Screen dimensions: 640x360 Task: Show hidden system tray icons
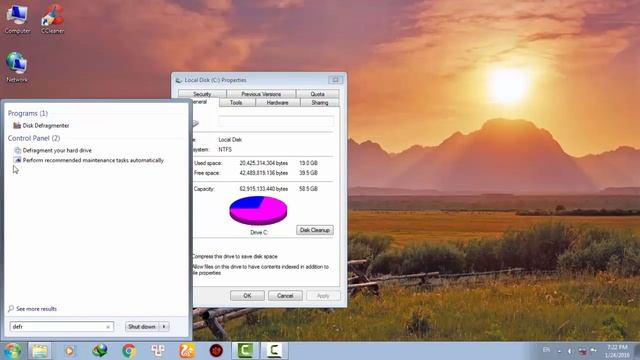pos(559,351)
